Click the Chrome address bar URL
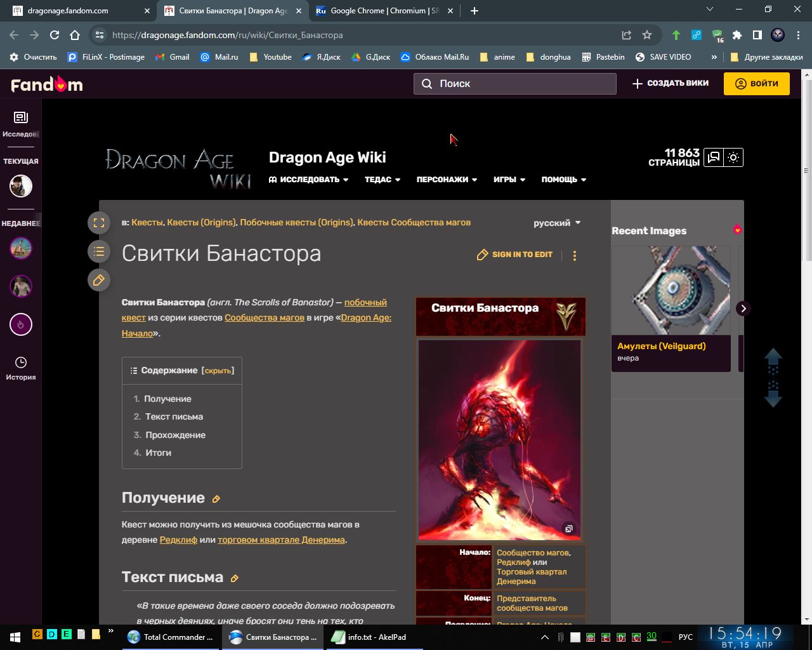 coord(227,35)
